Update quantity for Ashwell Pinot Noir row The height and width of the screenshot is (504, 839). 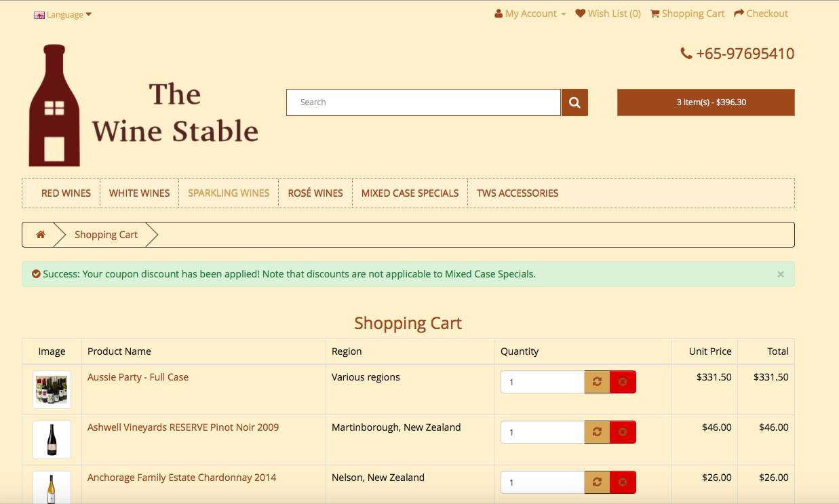[597, 432]
